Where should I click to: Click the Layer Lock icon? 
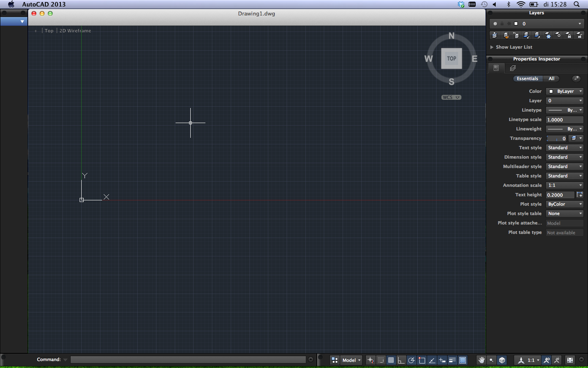click(x=569, y=36)
